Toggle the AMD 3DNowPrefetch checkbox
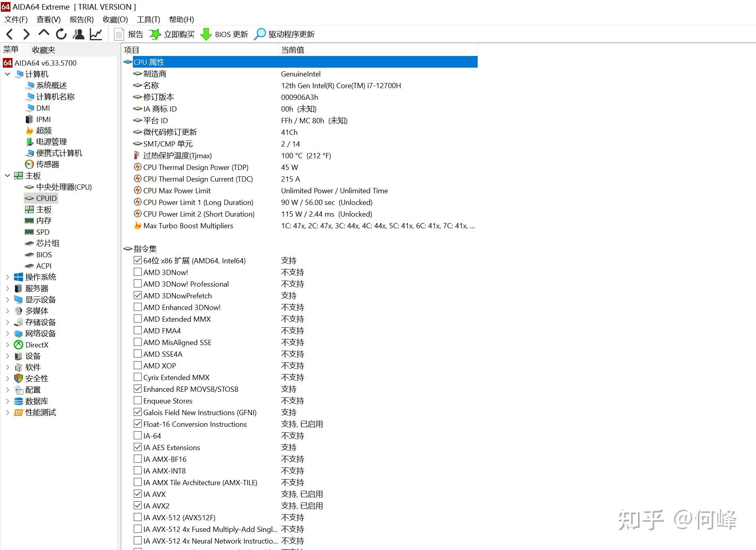The width and height of the screenshot is (756, 550). (137, 295)
